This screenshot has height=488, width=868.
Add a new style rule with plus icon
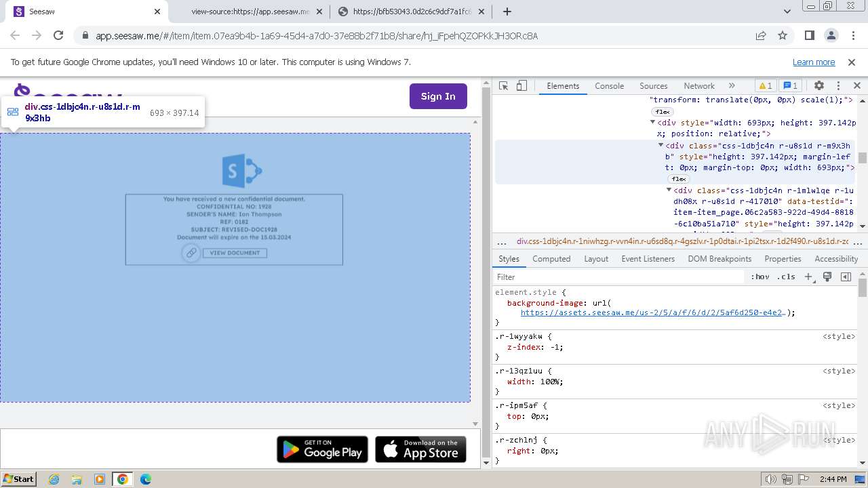(808, 277)
